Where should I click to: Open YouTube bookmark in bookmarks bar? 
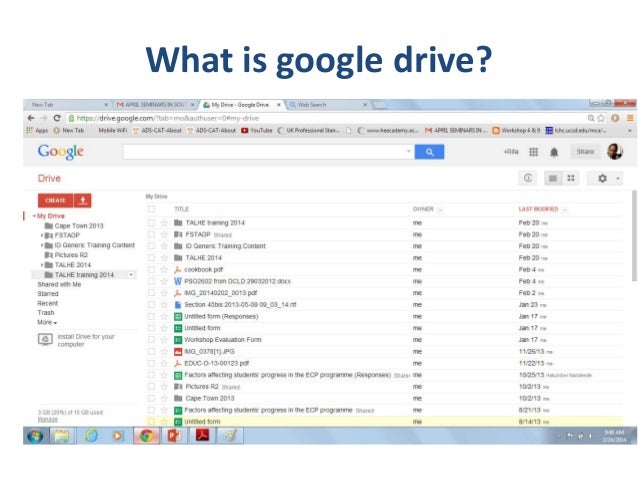point(257,131)
